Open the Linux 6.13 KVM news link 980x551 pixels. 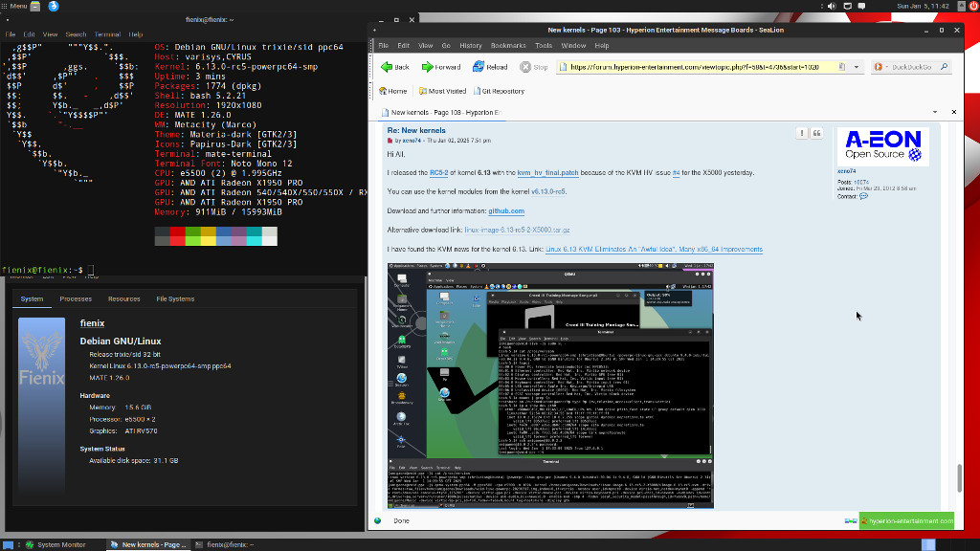[654, 250]
